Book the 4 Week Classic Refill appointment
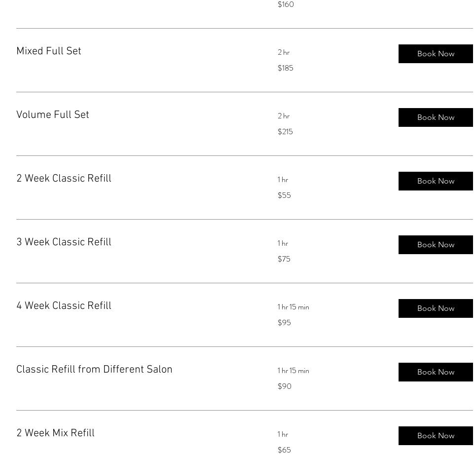 coord(435,308)
